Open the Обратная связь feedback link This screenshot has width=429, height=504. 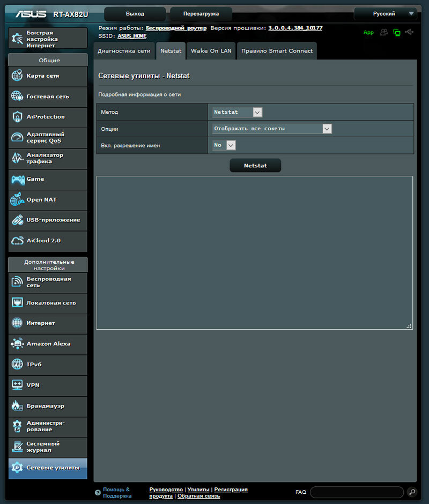point(199,496)
